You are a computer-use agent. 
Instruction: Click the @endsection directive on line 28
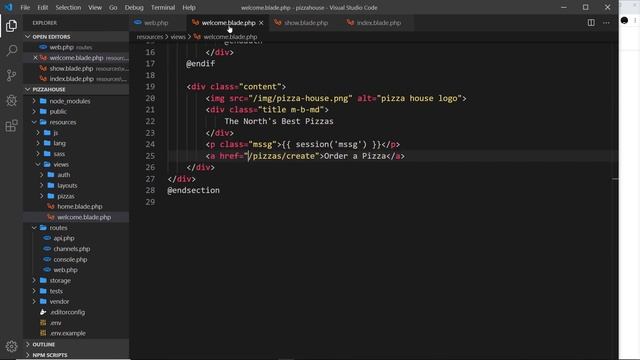[193, 190]
